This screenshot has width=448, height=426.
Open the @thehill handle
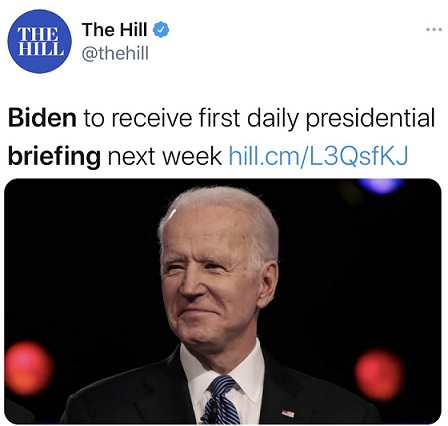[x=115, y=53]
